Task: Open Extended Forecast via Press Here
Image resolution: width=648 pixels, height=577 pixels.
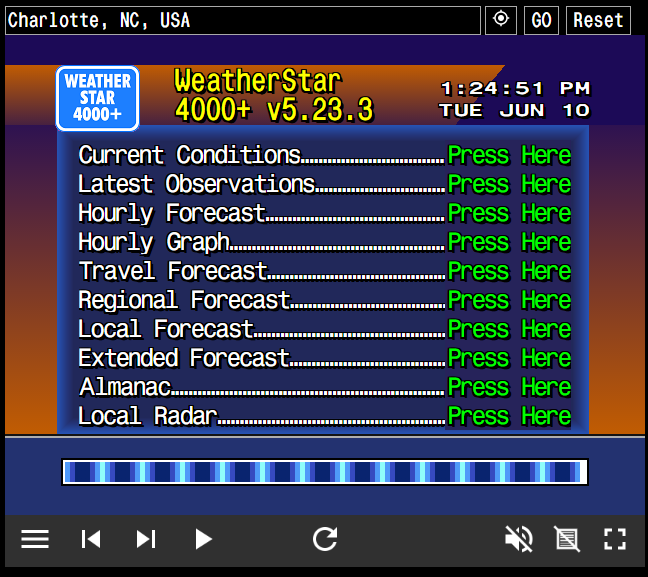Action: pyautogui.click(x=509, y=358)
